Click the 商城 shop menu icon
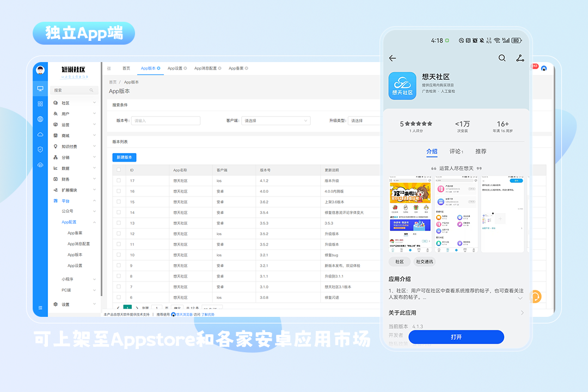Image resolution: width=588 pixels, height=392 pixels. (56, 136)
